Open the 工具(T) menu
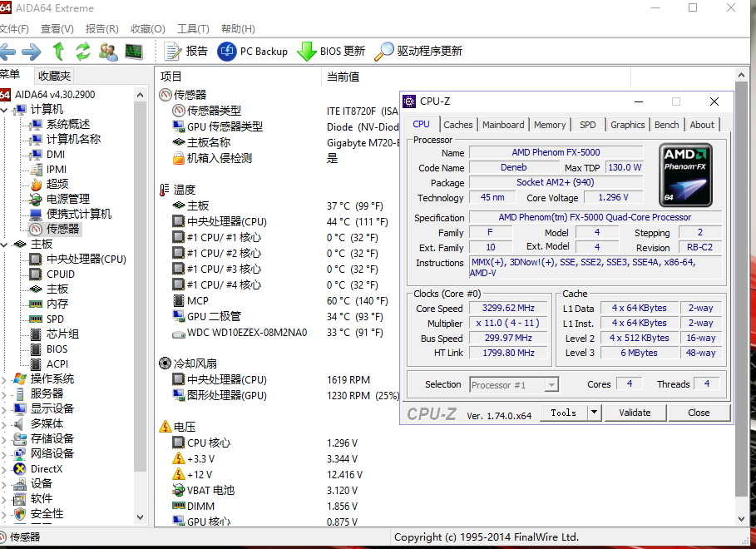756x549 pixels. 193,29
